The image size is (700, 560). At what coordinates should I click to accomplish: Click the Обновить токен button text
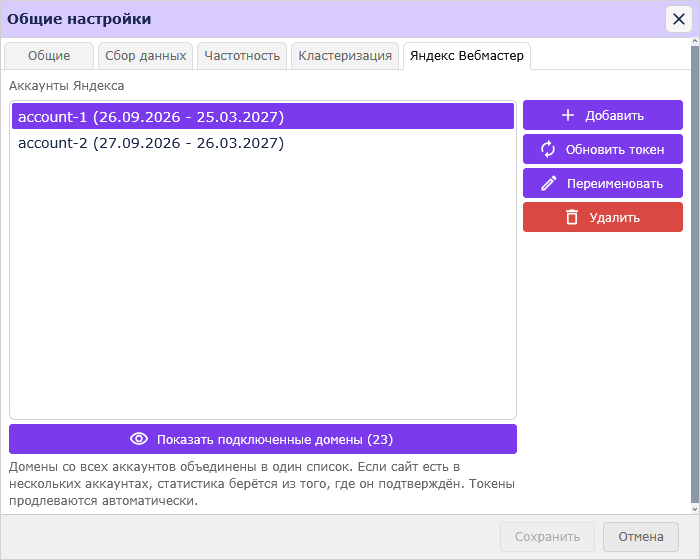(615, 150)
